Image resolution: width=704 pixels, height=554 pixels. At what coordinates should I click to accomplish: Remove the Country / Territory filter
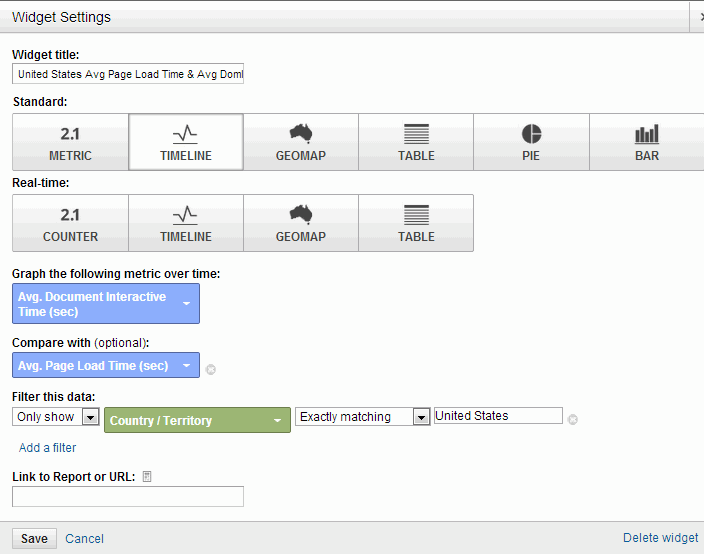point(572,419)
